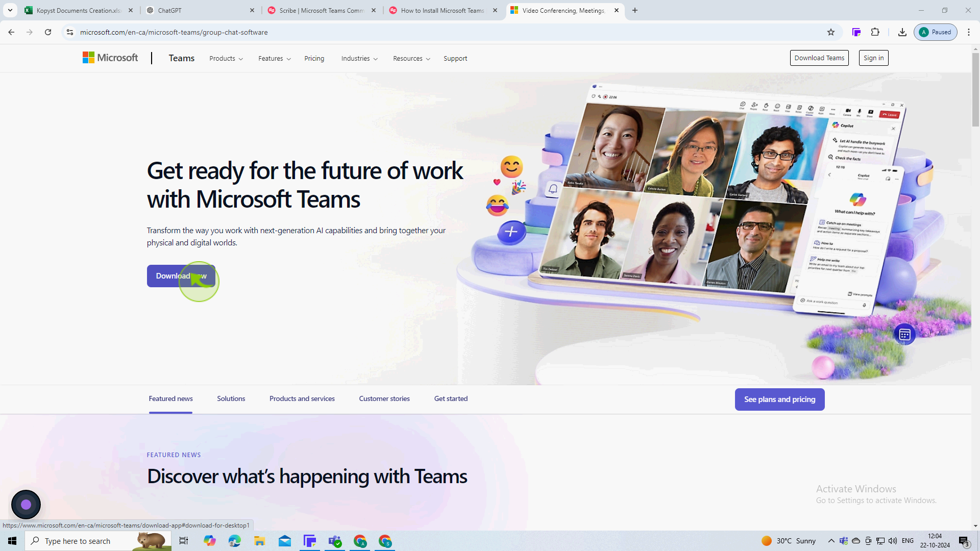Open the site information icon in address bar
The image size is (980, 551).
pyautogui.click(x=70, y=32)
